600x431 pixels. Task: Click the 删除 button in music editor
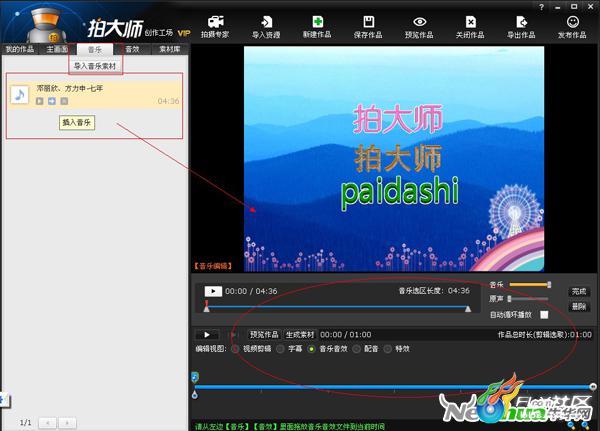point(579,306)
